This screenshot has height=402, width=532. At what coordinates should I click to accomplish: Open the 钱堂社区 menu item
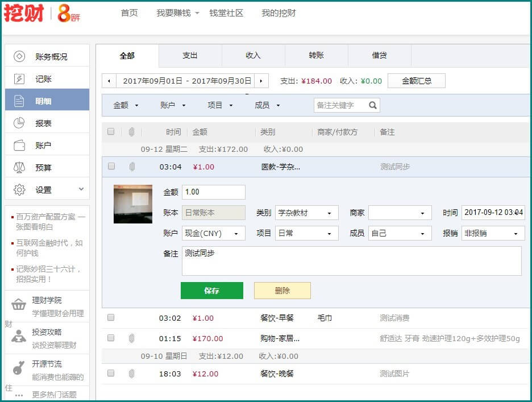[226, 13]
